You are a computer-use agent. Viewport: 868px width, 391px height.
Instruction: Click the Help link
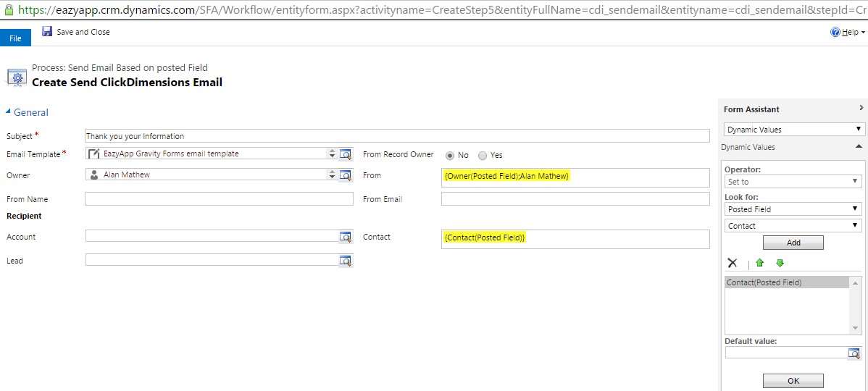coord(851,33)
